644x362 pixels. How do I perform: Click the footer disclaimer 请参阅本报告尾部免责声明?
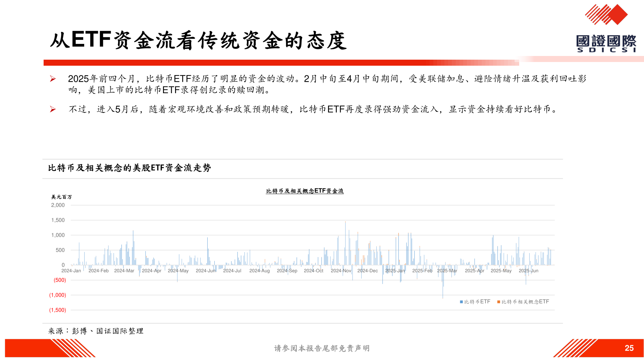[322, 348]
